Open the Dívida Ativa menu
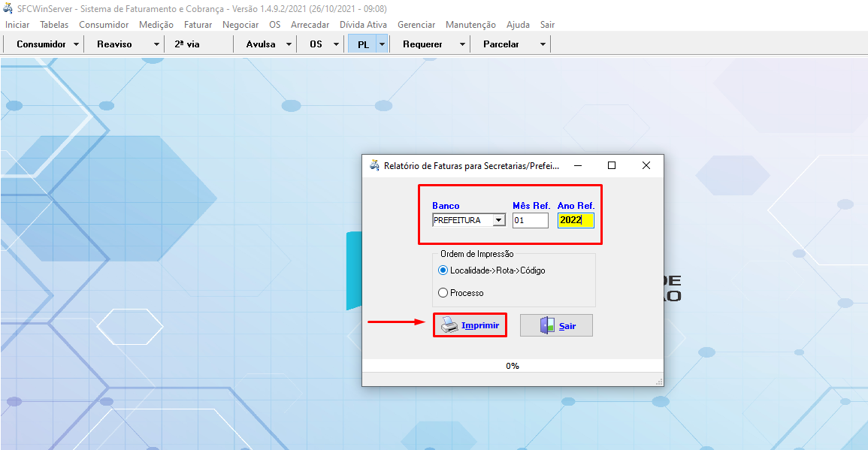 (363, 25)
